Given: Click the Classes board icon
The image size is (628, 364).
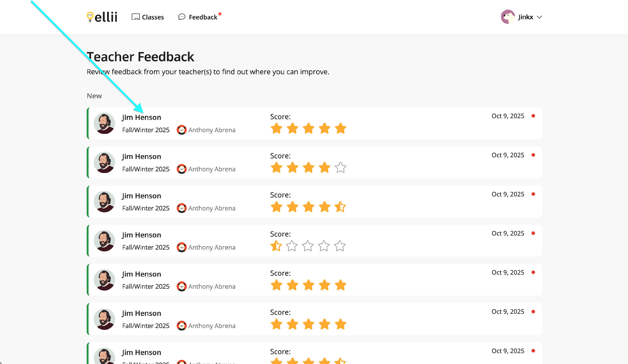Looking at the screenshot, I should (136, 17).
